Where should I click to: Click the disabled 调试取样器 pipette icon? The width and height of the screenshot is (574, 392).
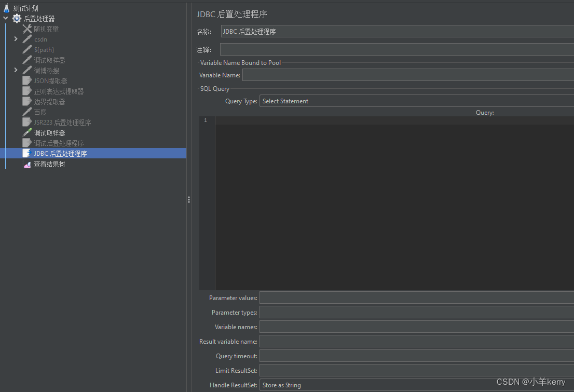(x=27, y=60)
